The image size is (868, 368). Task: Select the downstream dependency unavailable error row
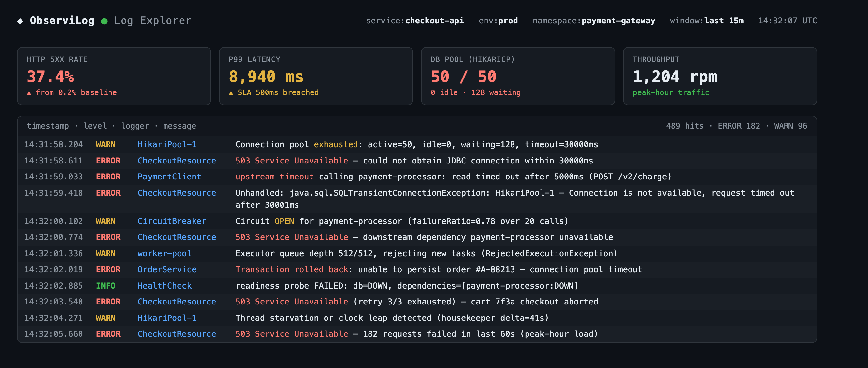(417, 237)
